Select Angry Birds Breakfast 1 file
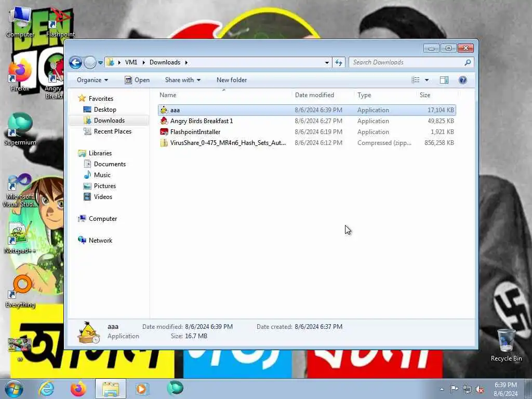Screen dimensions: 532x399 pyautogui.click(x=307, y=121)
